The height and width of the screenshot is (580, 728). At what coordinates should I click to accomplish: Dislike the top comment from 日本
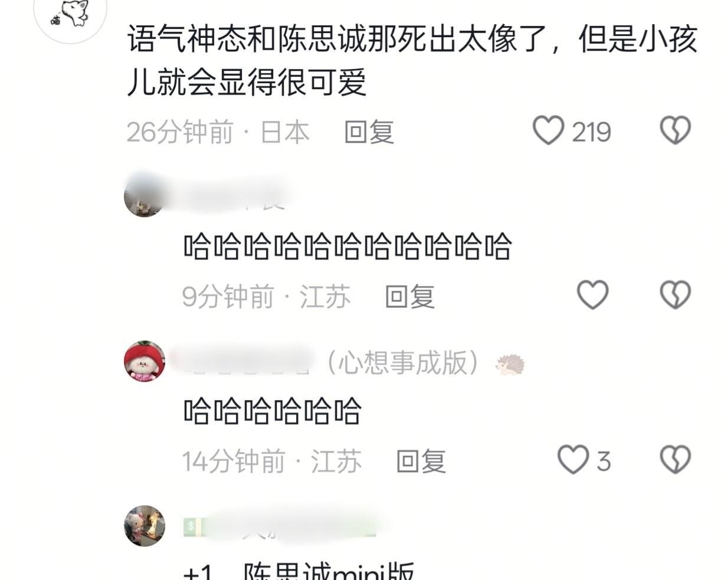pyautogui.click(x=675, y=130)
